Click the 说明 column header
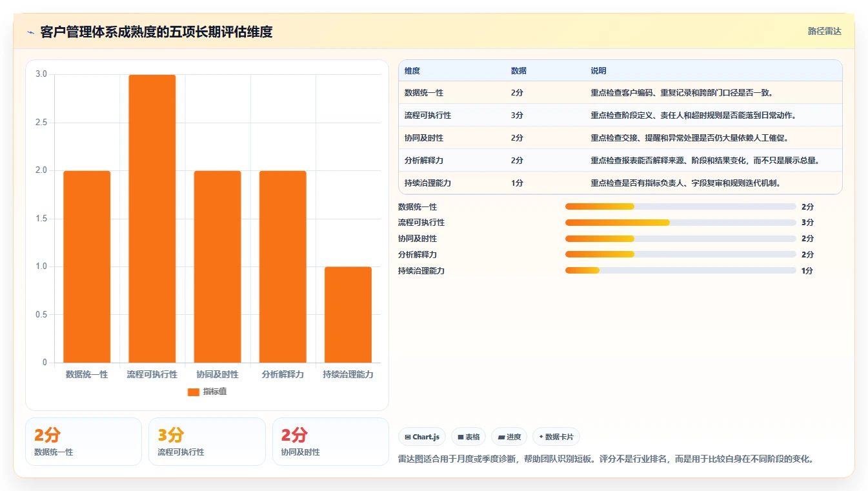The height and width of the screenshot is (491, 868). [x=598, y=71]
